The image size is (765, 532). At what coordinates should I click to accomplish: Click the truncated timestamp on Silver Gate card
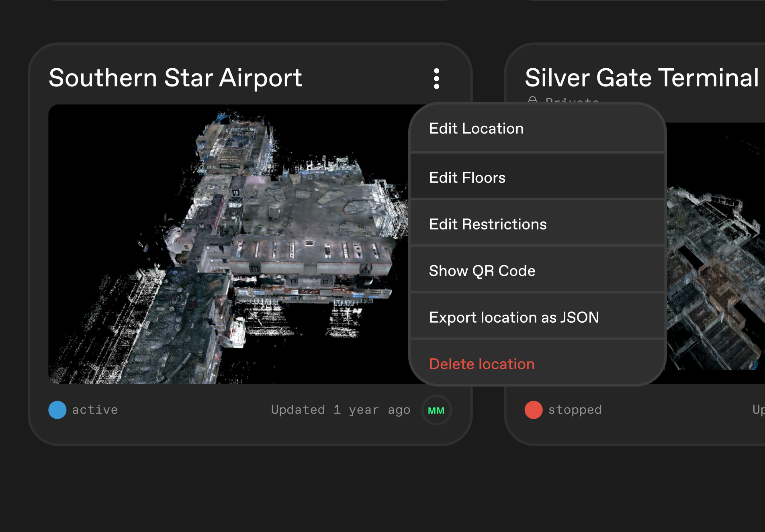pos(758,410)
